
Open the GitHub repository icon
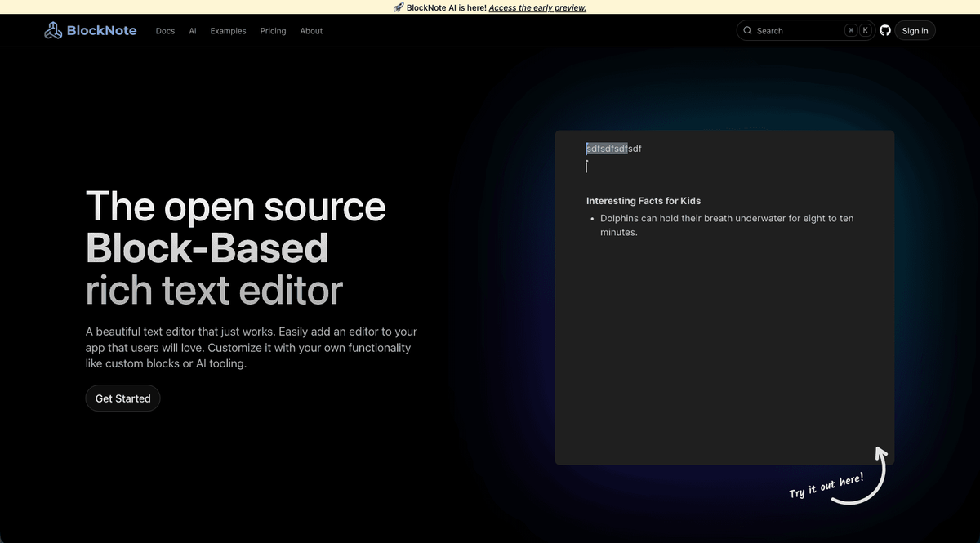point(885,30)
